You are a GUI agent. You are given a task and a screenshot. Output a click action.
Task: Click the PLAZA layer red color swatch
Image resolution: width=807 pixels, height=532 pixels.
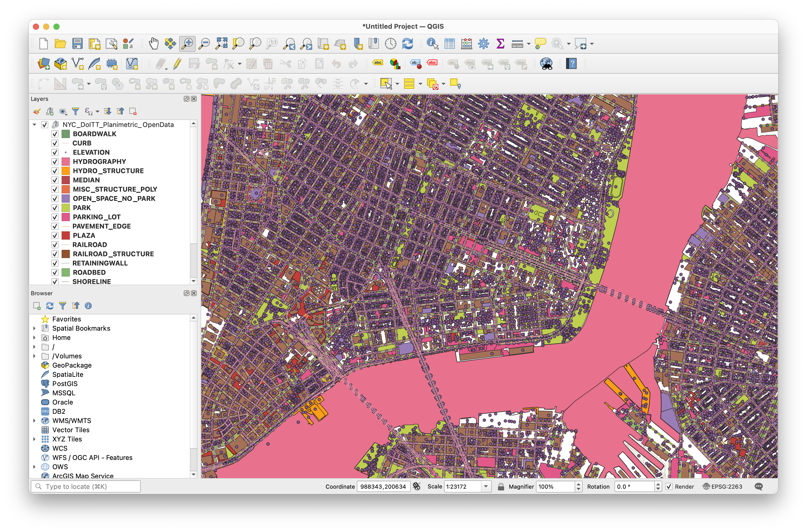(65, 235)
